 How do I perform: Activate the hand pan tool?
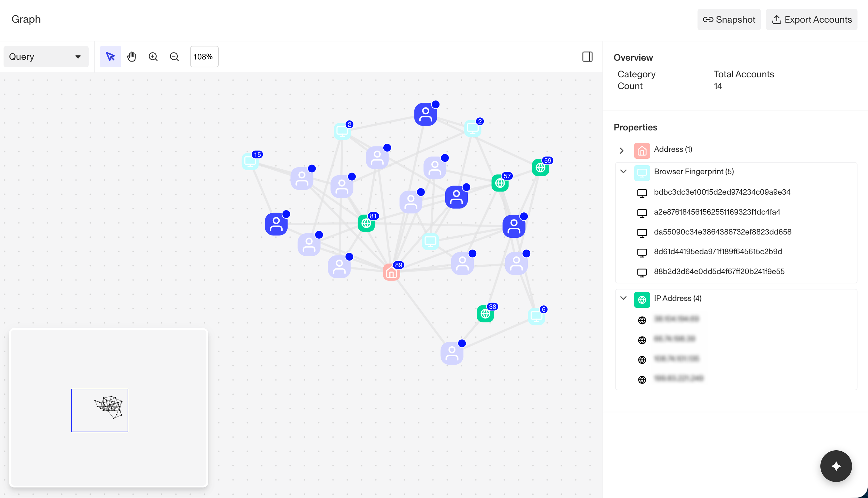coord(132,56)
